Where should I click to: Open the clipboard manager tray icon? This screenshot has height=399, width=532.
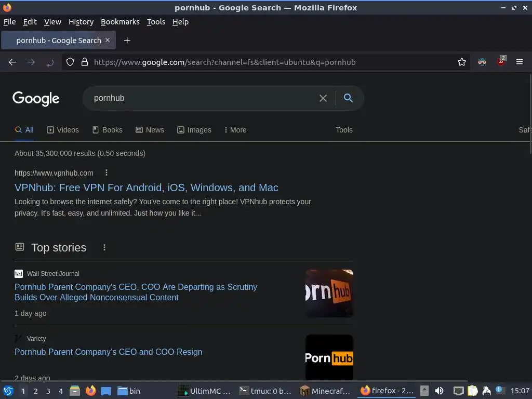tap(472, 391)
